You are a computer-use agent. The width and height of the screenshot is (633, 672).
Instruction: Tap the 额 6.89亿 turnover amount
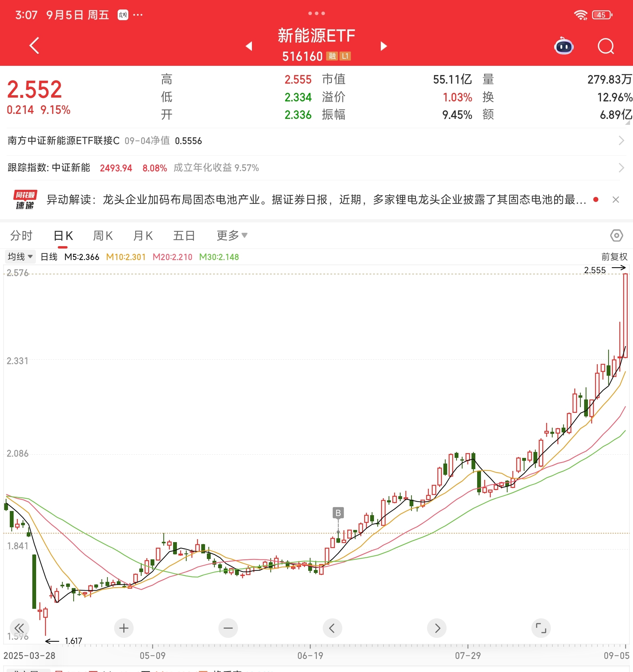point(616,114)
